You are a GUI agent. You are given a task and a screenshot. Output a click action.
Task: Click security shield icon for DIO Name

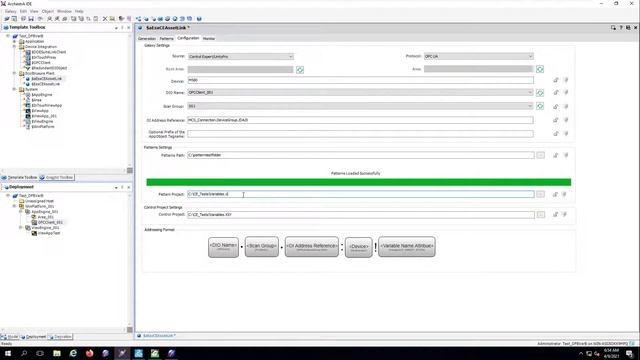(566, 93)
